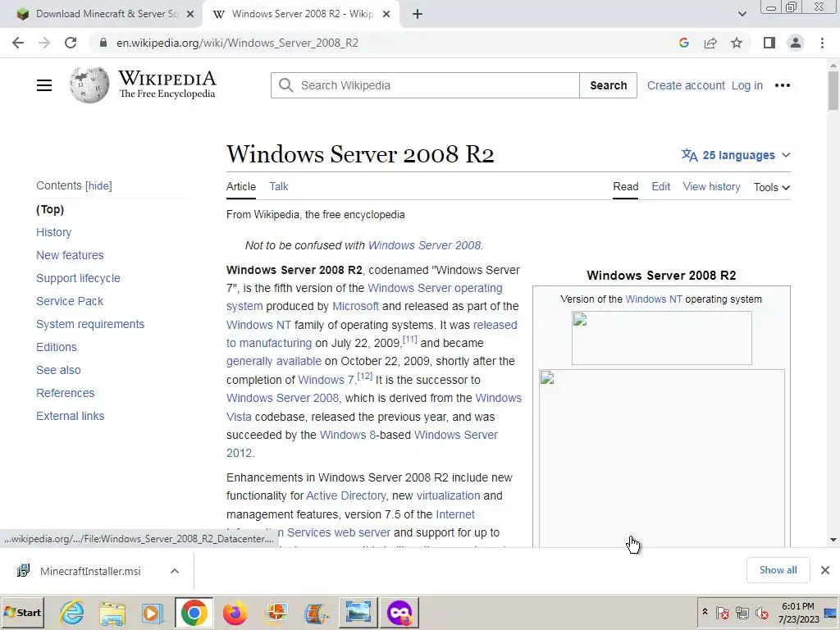
Task: Open the purple mask taskbar icon
Action: coord(399,612)
